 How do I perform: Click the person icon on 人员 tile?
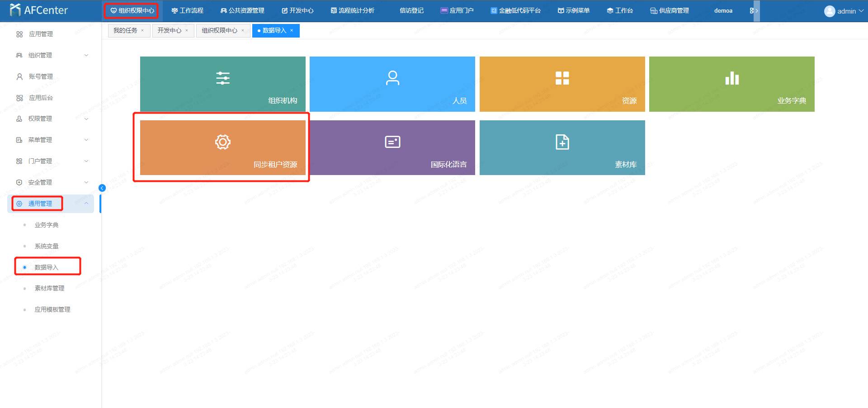pos(392,78)
